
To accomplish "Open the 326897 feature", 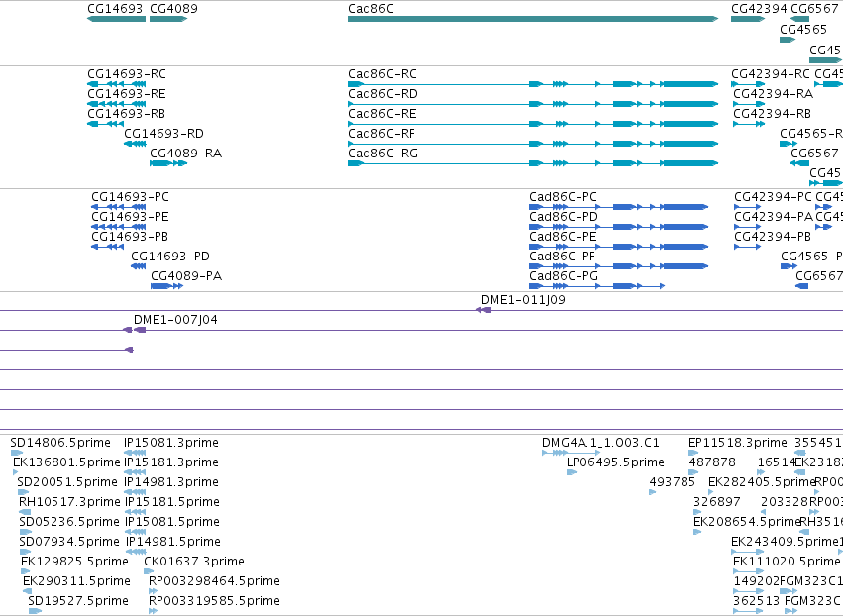I will point(697,512).
